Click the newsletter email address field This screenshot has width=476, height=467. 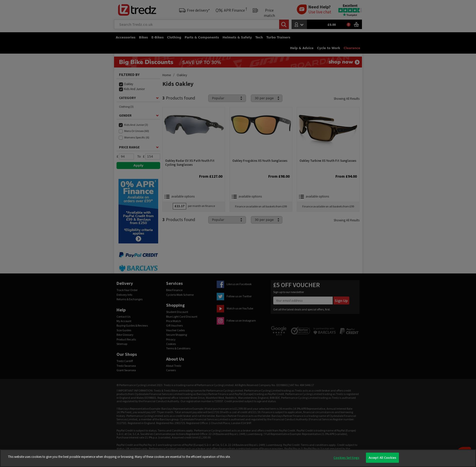coord(303,301)
